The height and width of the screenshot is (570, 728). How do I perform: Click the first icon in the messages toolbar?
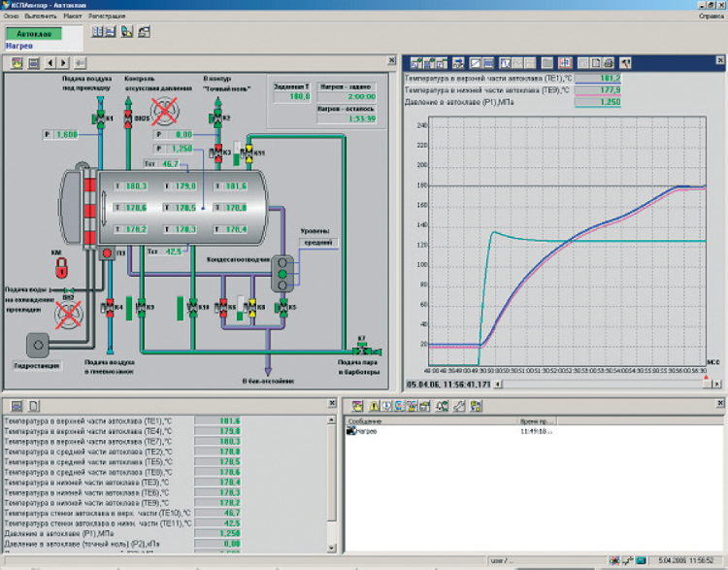(356, 404)
